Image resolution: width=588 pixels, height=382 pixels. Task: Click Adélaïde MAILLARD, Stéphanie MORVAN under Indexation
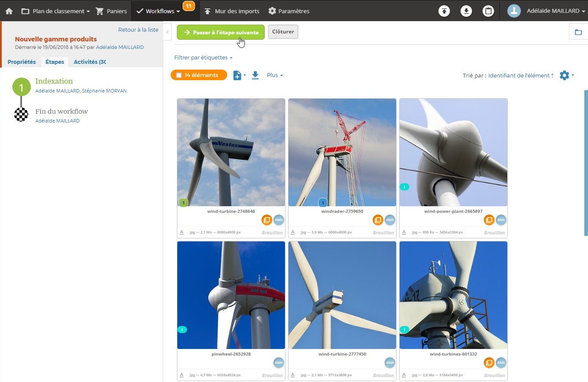coord(81,91)
